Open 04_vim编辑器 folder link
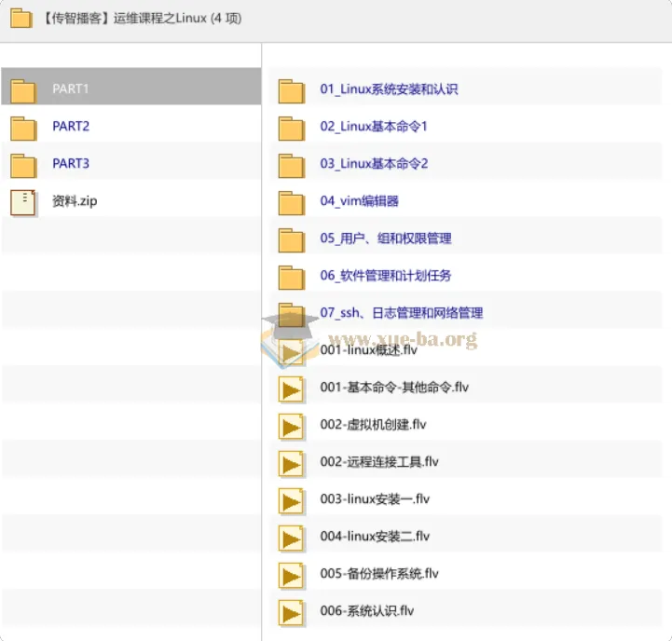This screenshot has width=672, height=641. pyautogui.click(x=360, y=201)
